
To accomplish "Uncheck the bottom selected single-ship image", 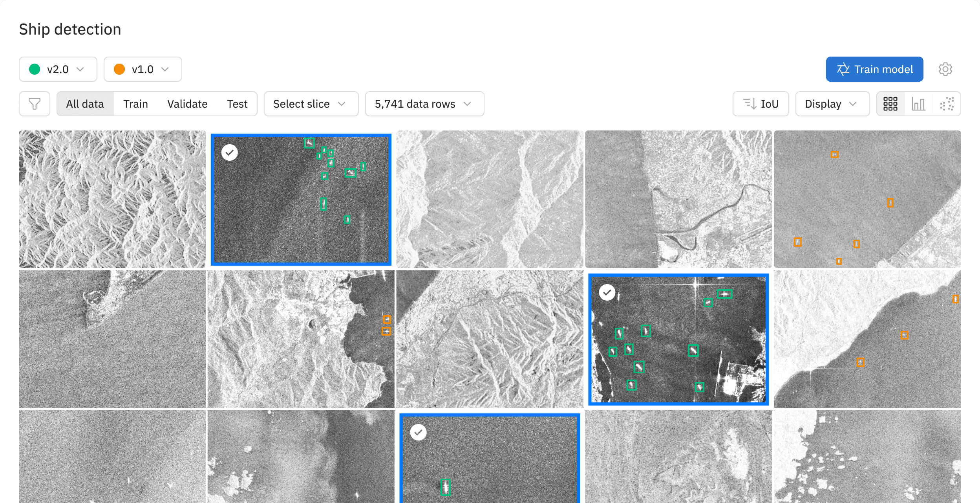I will [x=418, y=432].
